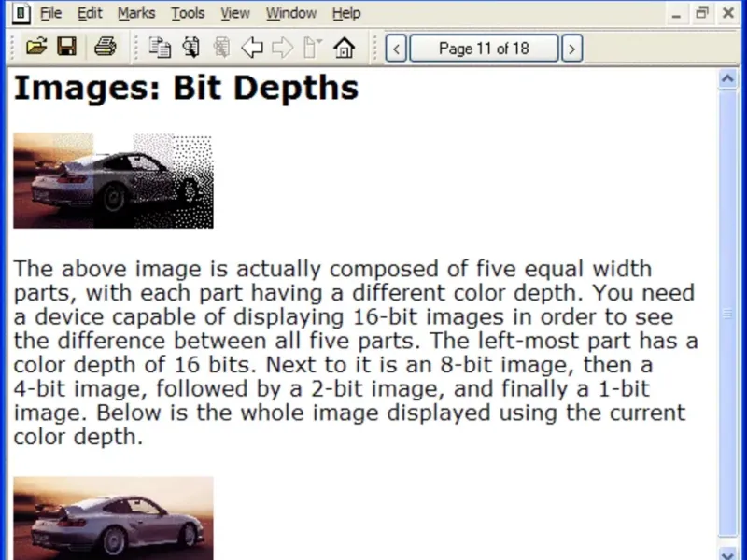Click the multi-depth dithered car image

(113, 181)
